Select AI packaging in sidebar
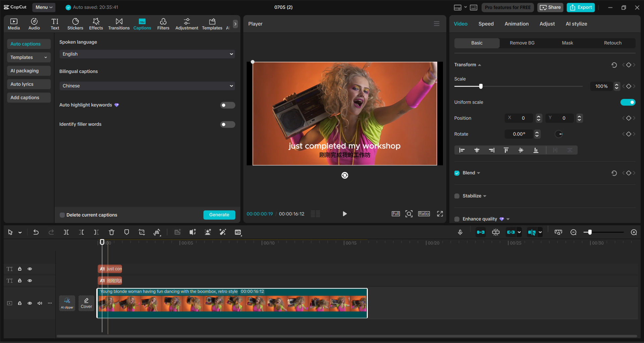644x343 pixels. click(x=29, y=71)
